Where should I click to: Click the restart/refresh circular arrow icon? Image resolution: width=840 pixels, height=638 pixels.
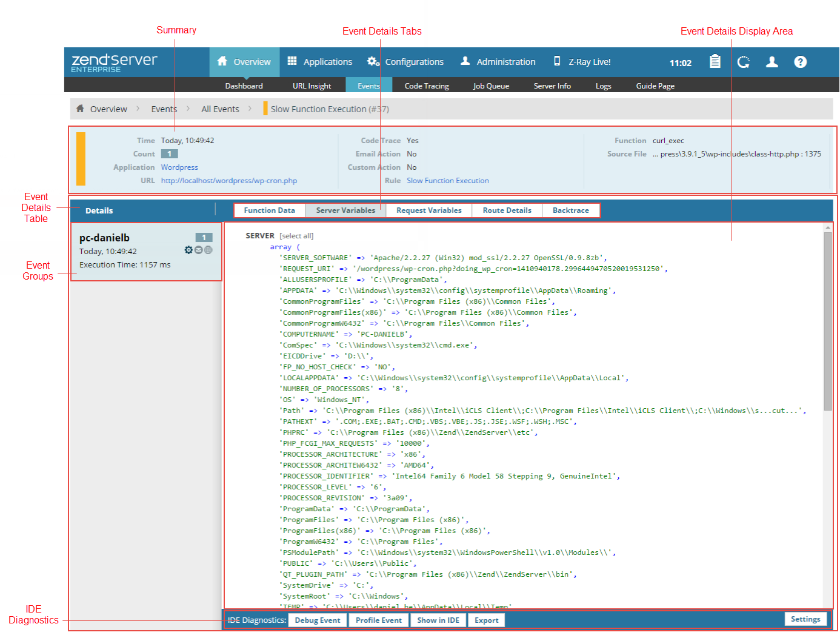[x=744, y=62]
